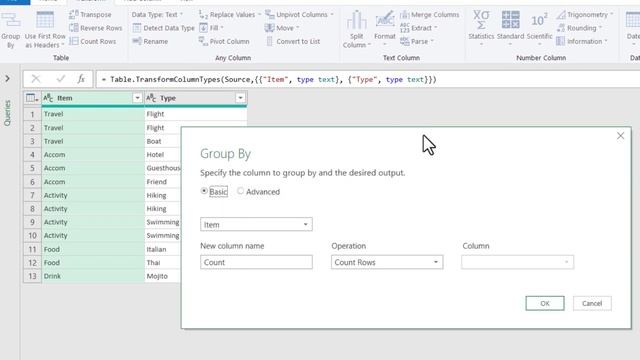Click the Move column icon

point(269,28)
